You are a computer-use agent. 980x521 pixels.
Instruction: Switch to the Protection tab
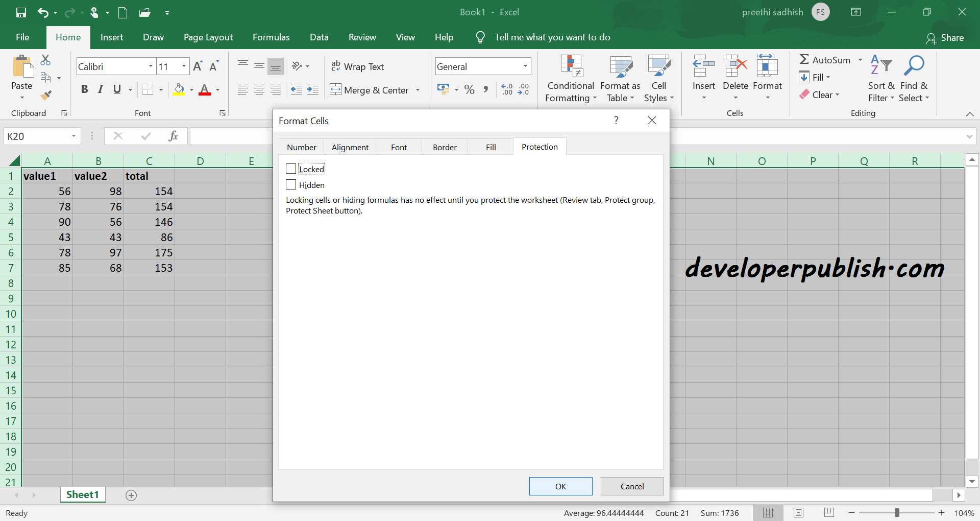click(540, 147)
